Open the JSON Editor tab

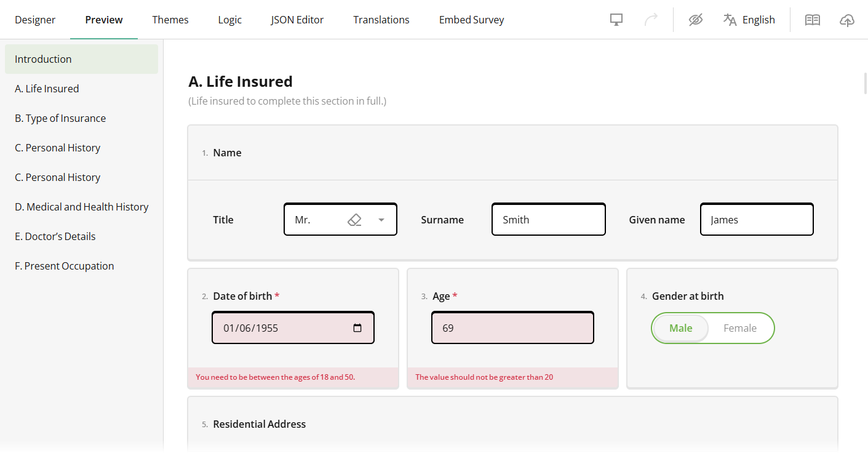[297, 19]
